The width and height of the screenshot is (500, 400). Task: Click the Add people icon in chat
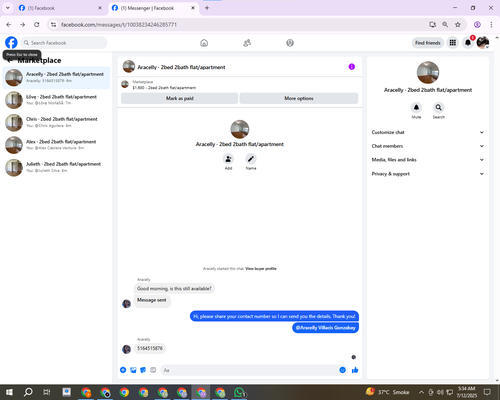(228, 159)
